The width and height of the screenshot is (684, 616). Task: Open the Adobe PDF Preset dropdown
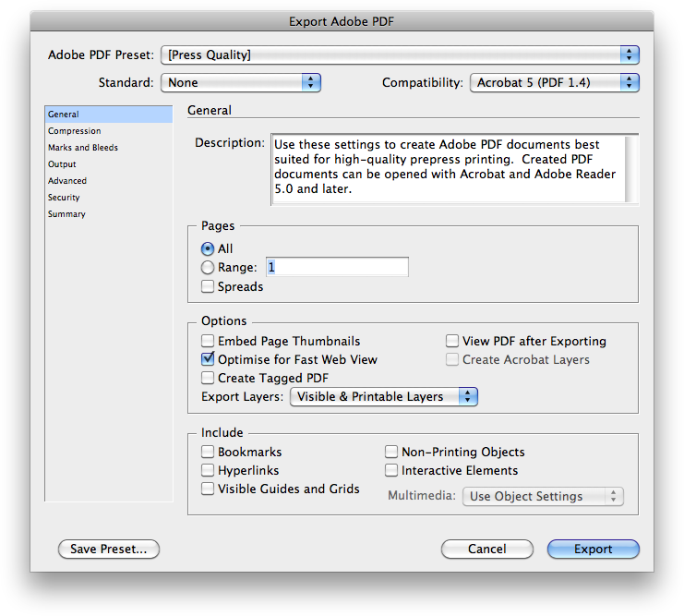pos(400,55)
